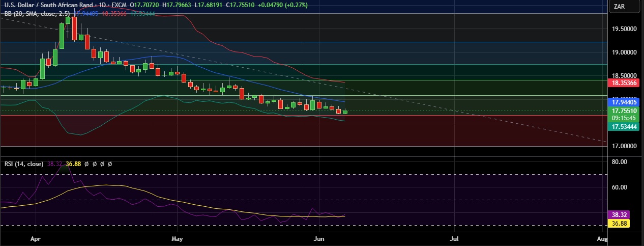The image size is (644, 246).
Task: Click the blue 17.94405 price axis label
Action: coord(624,102)
